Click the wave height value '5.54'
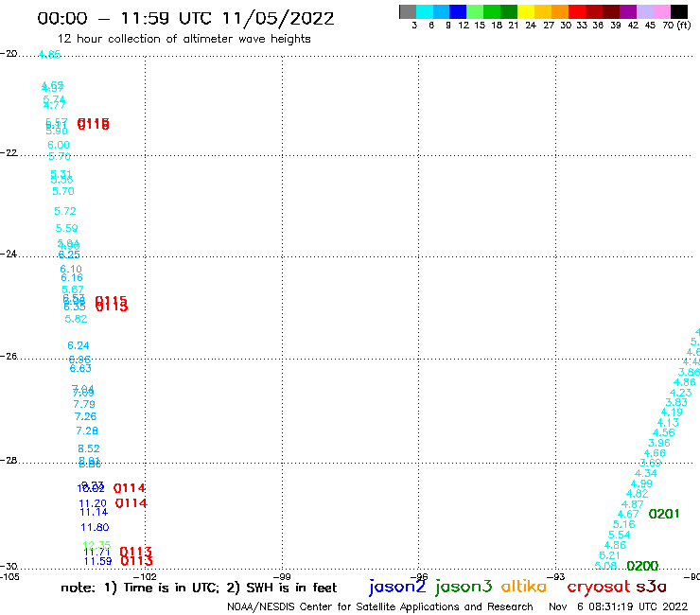700x615 pixels. click(620, 535)
